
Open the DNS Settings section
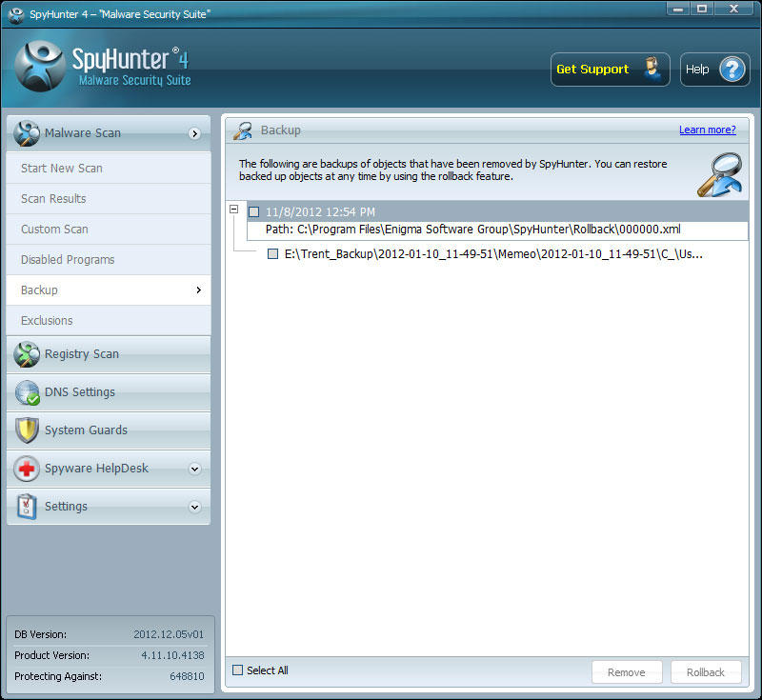coord(109,392)
